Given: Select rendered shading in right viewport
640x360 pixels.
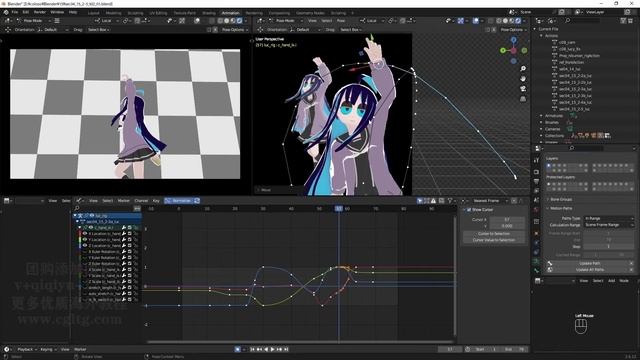Looking at the screenshot, I should pos(518,20).
